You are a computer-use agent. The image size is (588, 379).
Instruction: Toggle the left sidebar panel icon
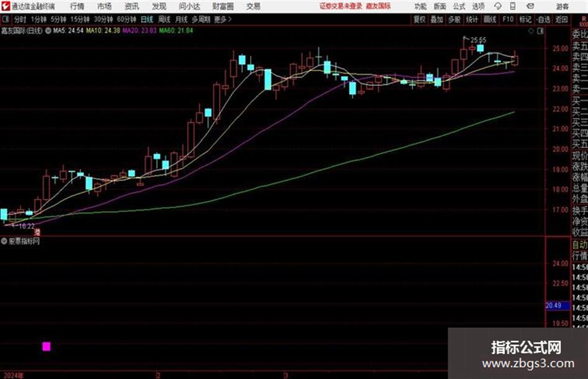pos(6,19)
